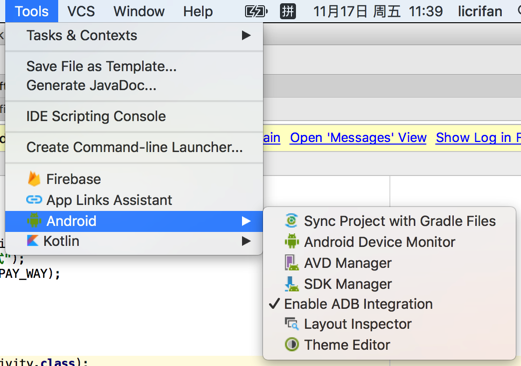Click the Layout Inspector icon
The height and width of the screenshot is (366, 521).
coord(292,324)
